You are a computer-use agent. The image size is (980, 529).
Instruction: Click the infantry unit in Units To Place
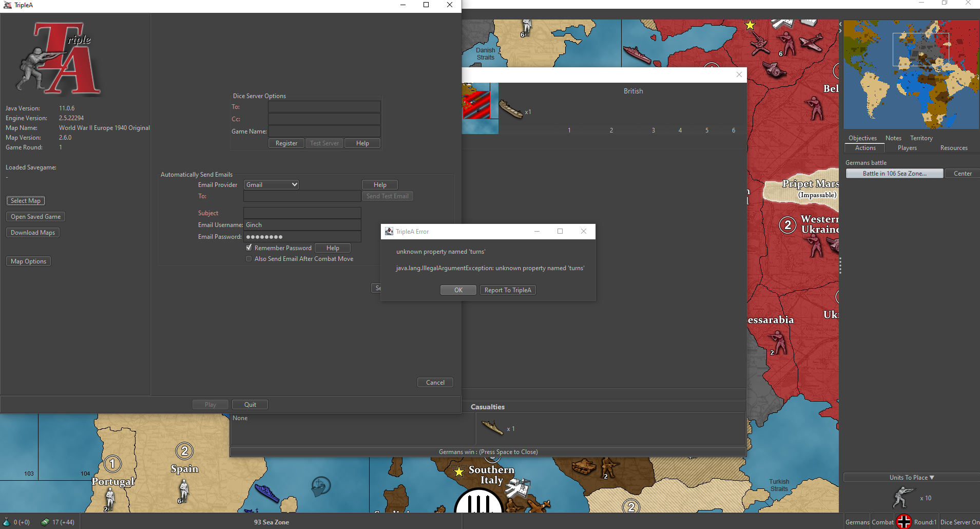click(903, 498)
